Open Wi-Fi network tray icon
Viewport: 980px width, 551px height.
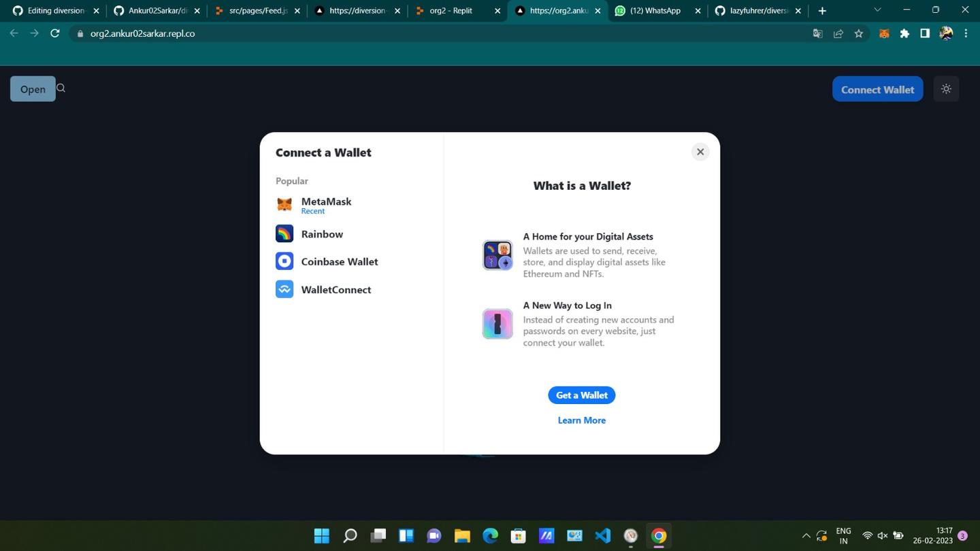[x=868, y=536]
